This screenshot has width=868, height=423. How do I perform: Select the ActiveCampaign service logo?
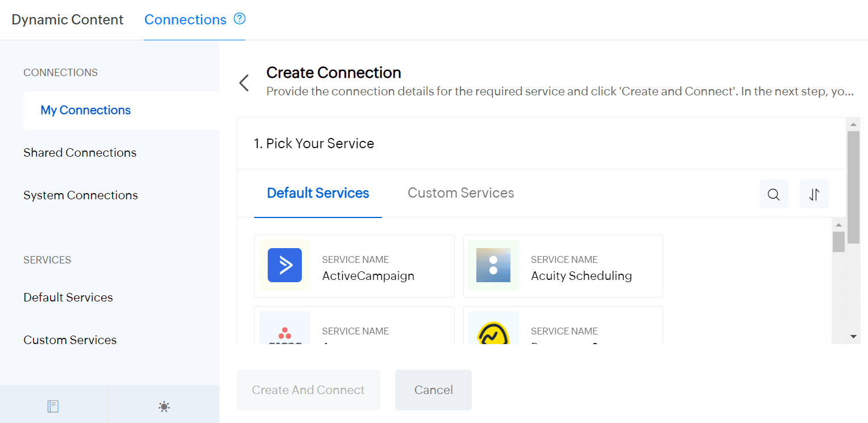[x=285, y=265]
